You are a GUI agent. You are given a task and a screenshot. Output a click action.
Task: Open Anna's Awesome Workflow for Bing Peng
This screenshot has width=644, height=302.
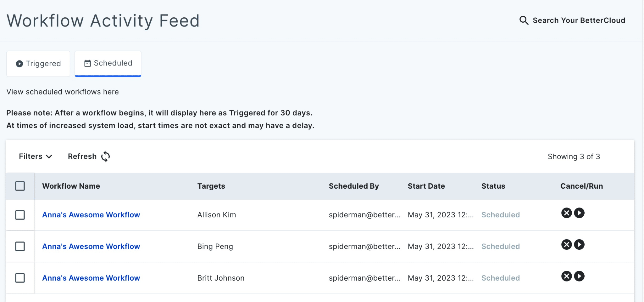[91, 246]
